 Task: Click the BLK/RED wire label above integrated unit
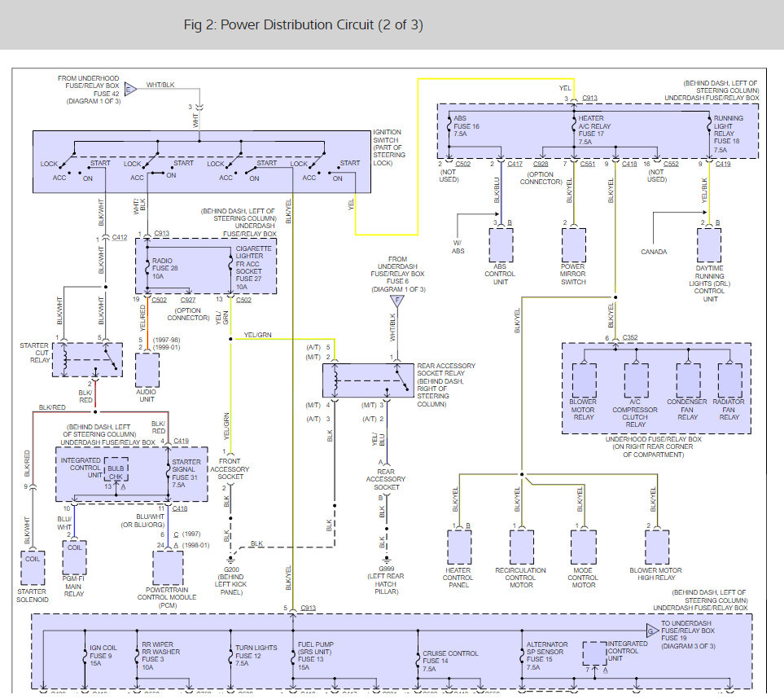(52, 407)
